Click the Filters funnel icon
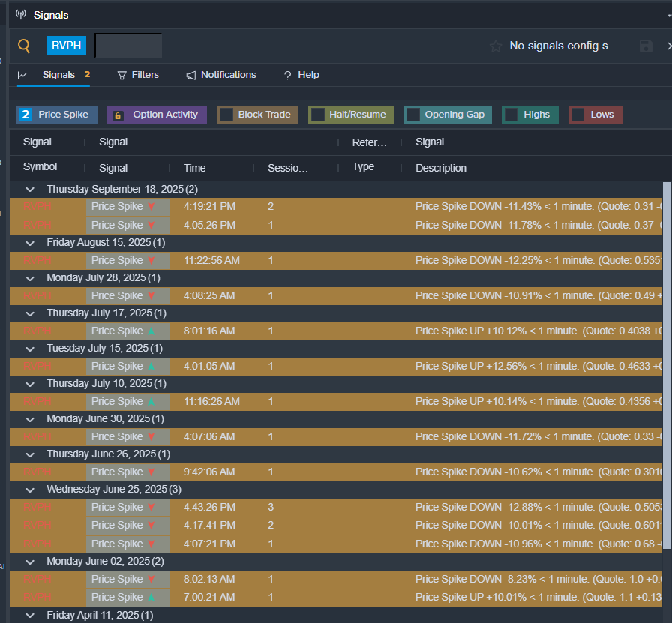This screenshot has width=672, height=623. pyautogui.click(x=122, y=75)
